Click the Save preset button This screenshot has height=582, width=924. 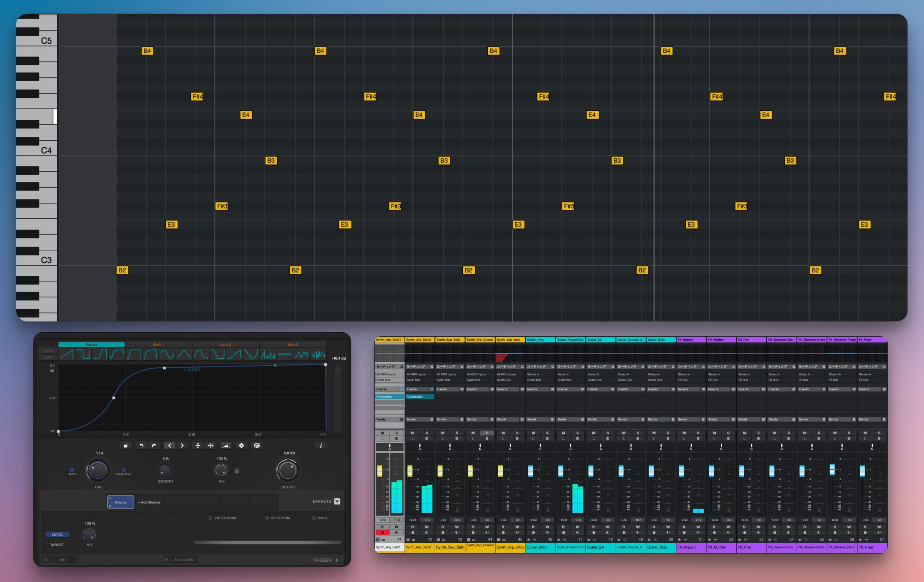point(48,358)
